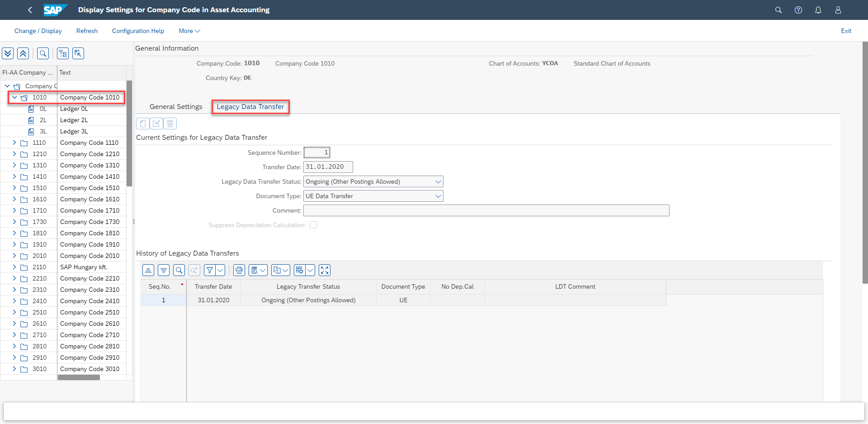Open the search icon in the header
Image resolution: width=868 pixels, height=424 pixels.
point(778,10)
